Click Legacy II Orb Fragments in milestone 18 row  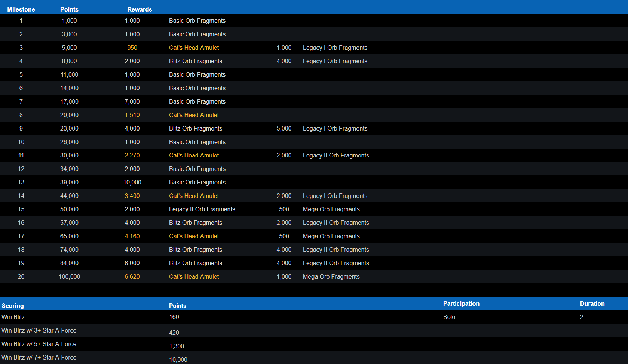pos(336,250)
